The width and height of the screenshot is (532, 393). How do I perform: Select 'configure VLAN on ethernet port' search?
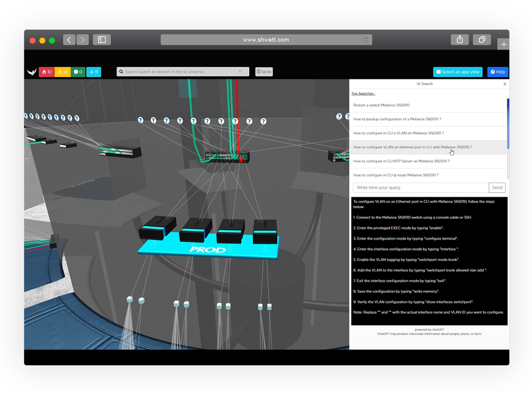pyautogui.click(x=428, y=147)
